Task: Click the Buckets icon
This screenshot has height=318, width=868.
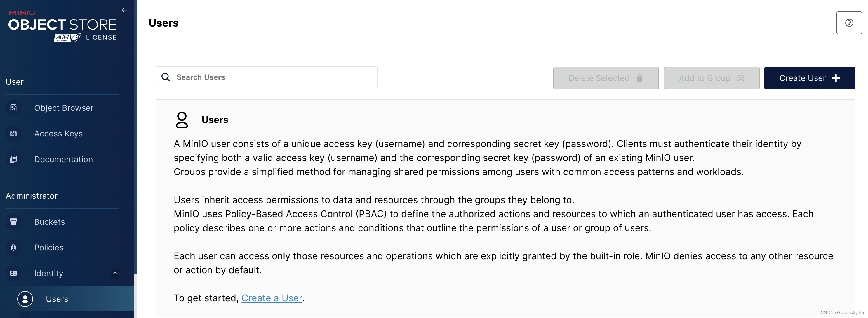Action: 13,222
